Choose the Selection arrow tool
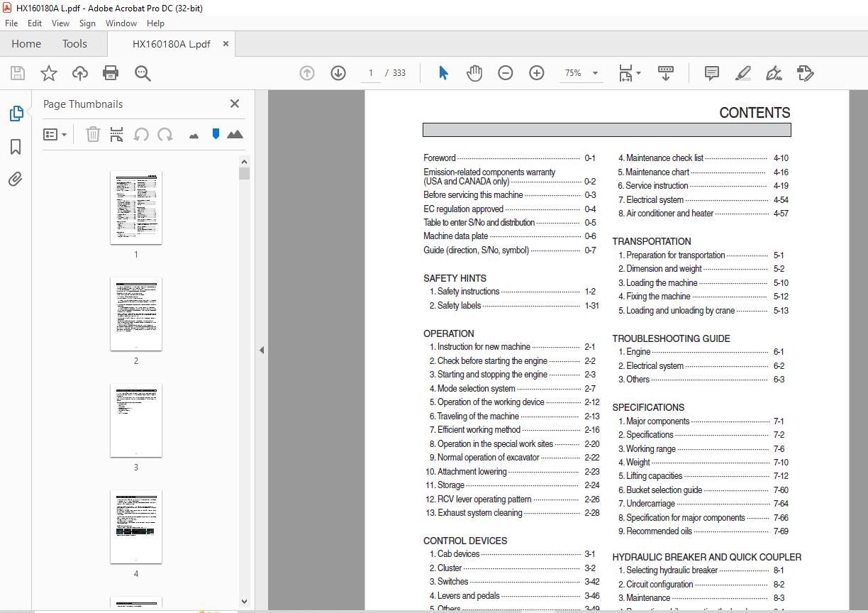This screenshot has height=613, width=868. point(443,73)
